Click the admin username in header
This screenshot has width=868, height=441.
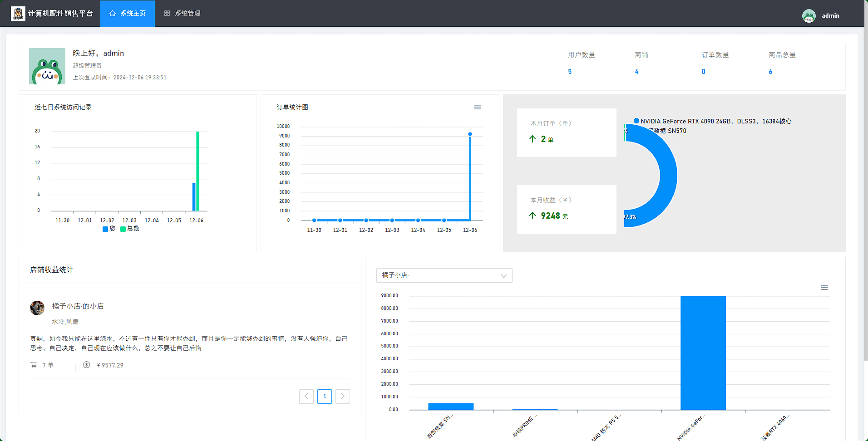point(830,16)
